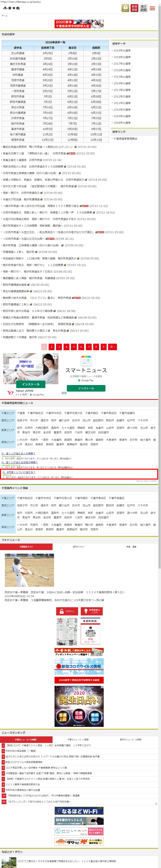Click the 2020 summer high school baseball banner

79,24
